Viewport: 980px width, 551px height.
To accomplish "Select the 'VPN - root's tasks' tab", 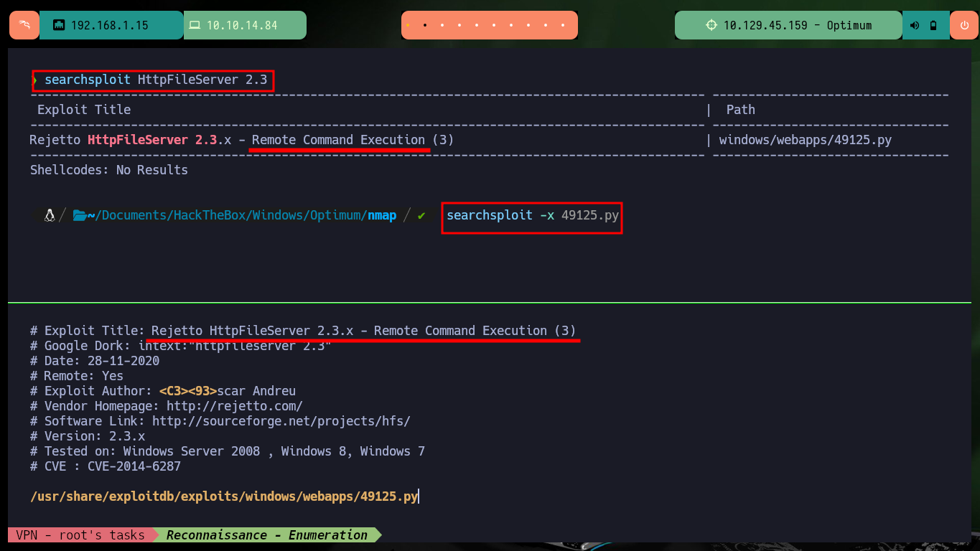I will coord(80,535).
